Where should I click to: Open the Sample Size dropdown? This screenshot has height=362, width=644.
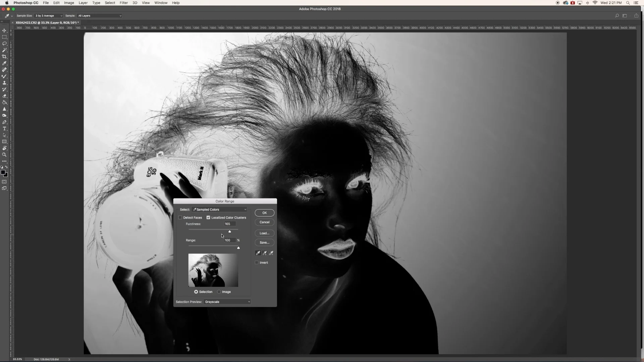click(49, 16)
